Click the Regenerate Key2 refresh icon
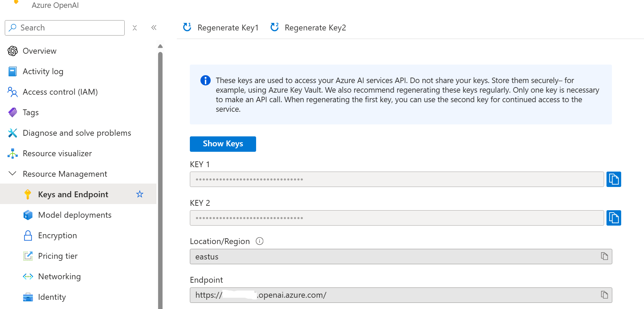The height and width of the screenshot is (309, 644). [275, 27]
